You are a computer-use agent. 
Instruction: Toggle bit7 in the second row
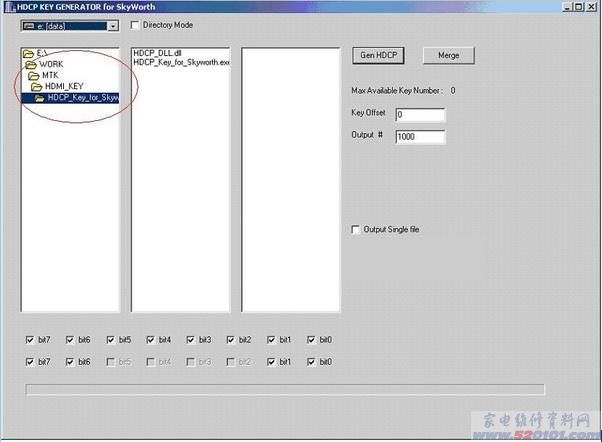click(x=30, y=362)
